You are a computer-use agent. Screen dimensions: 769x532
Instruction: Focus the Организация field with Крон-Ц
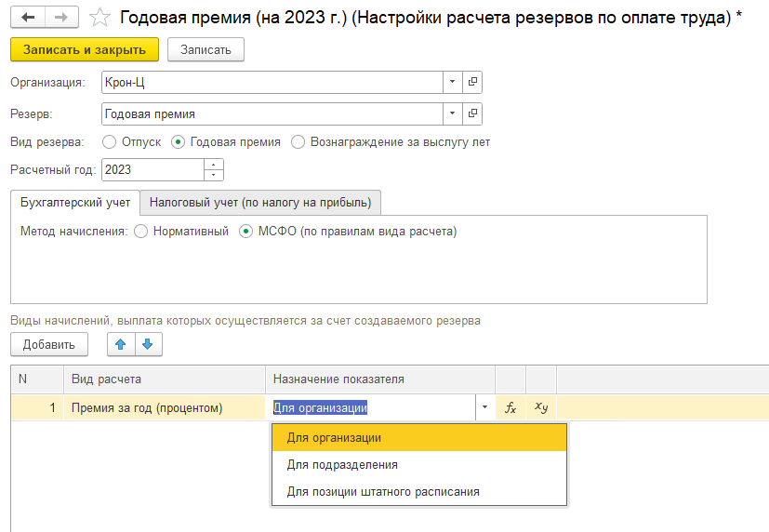tap(272, 82)
